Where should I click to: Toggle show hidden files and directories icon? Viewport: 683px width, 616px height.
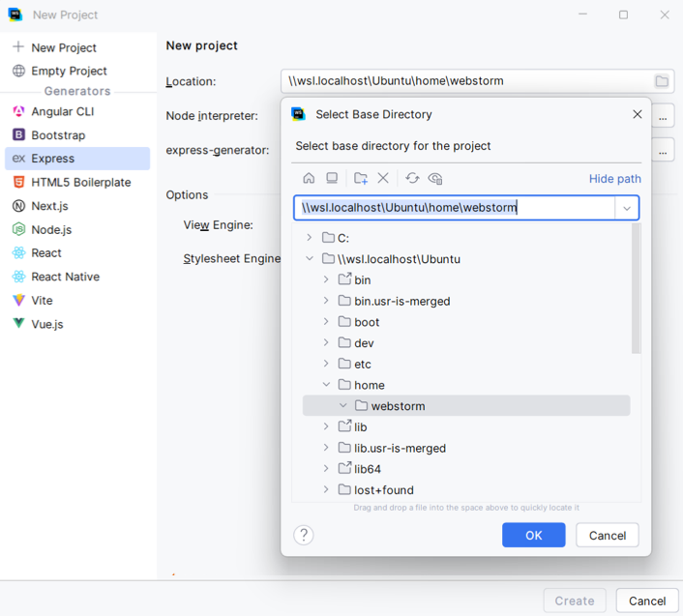pyautogui.click(x=435, y=178)
